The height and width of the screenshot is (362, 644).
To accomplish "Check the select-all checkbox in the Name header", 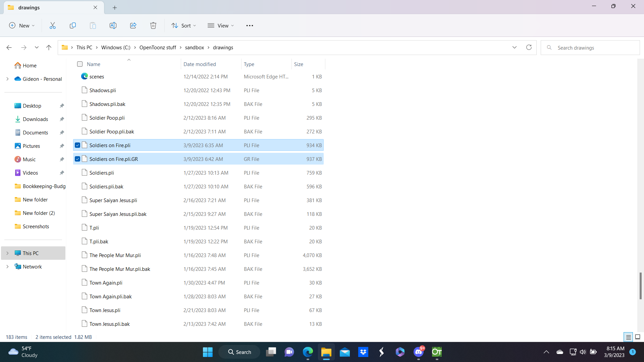I will tap(79, 64).
